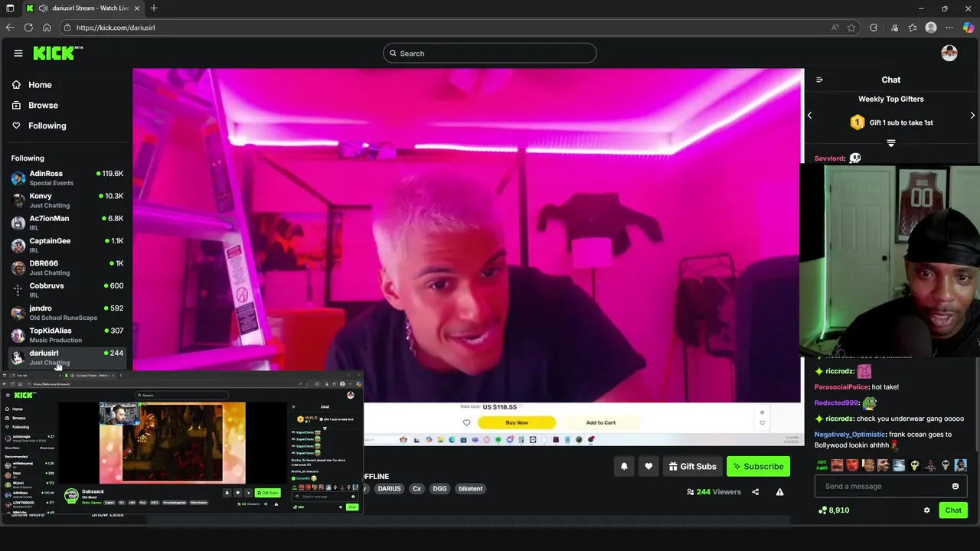Click ParasocialPolice username in chat

(842, 387)
